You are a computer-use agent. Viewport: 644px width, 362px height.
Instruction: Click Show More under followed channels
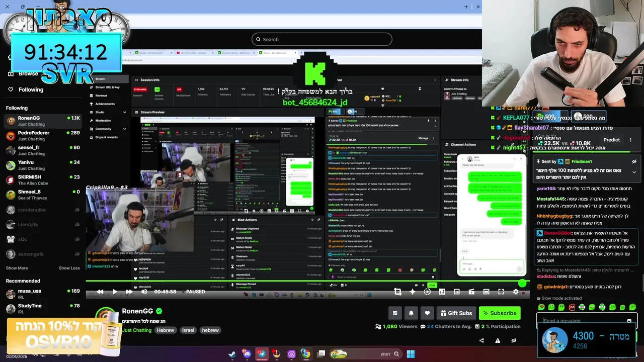(x=17, y=268)
